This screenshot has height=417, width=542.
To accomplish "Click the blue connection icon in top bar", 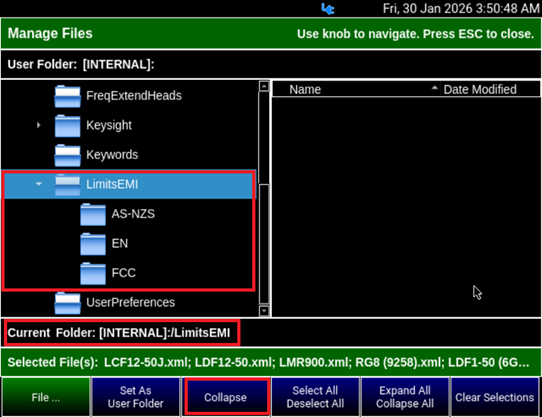I will tap(327, 9).
